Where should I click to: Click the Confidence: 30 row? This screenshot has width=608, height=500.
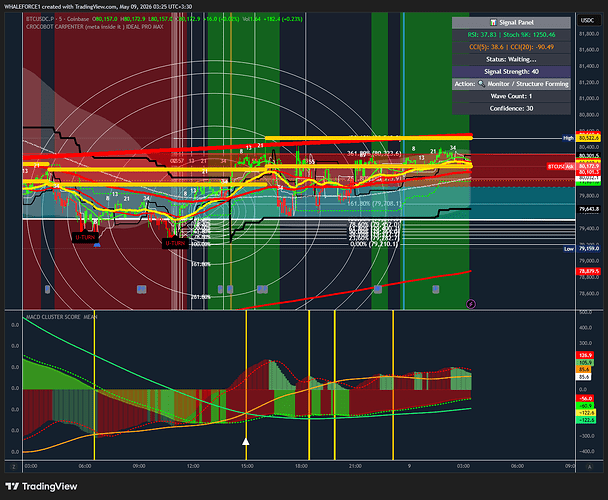pos(511,108)
